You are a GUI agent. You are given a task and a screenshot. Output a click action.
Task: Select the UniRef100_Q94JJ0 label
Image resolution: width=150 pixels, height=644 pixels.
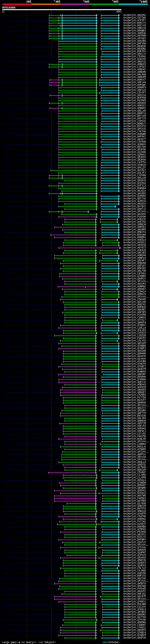coord(135,54)
